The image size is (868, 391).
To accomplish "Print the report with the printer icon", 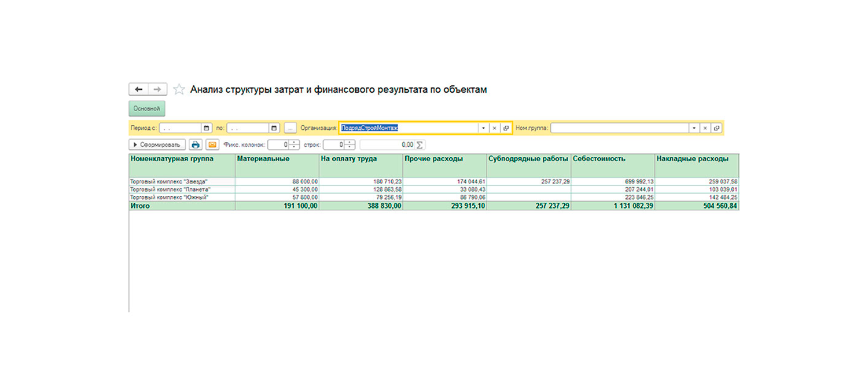I will tap(196, 145).
